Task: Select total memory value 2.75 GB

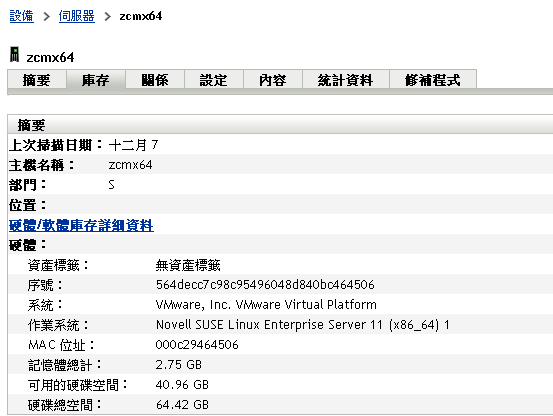Action: point(179,365)
